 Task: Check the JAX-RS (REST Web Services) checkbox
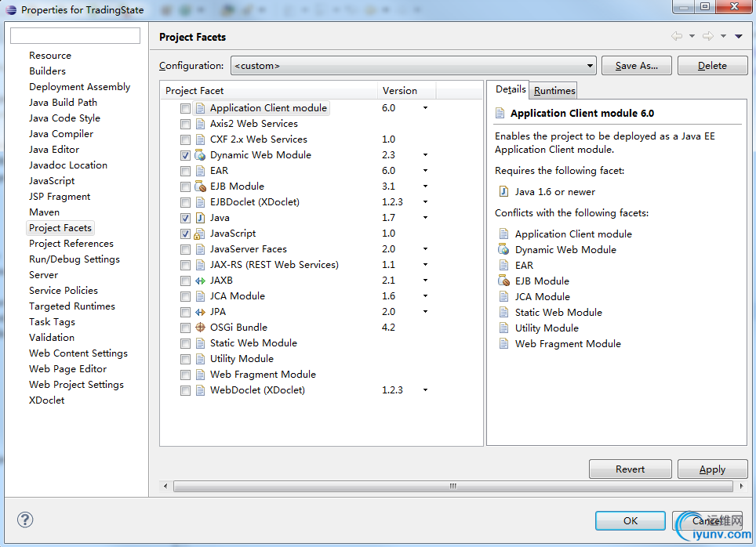point(185,265)
